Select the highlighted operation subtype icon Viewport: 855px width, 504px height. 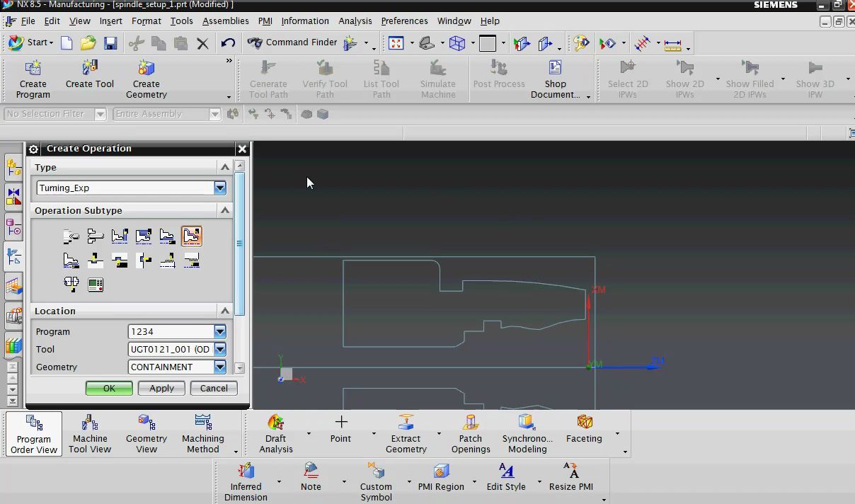191,236
